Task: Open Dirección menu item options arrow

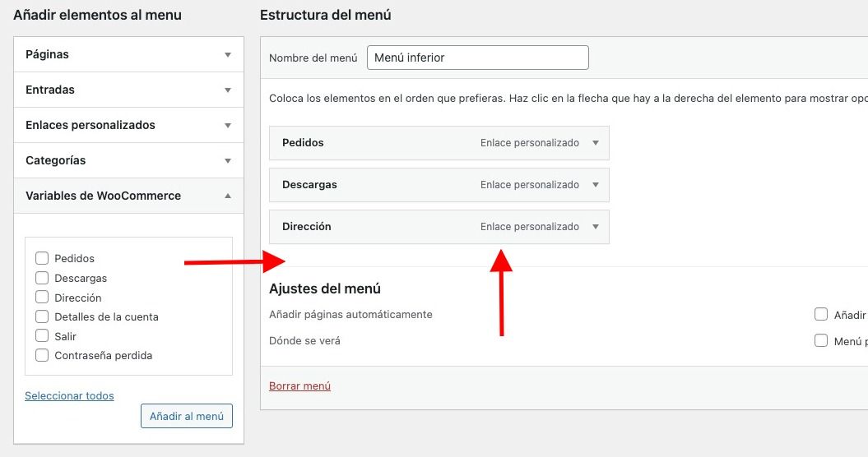Action: (x=596, y=226)
